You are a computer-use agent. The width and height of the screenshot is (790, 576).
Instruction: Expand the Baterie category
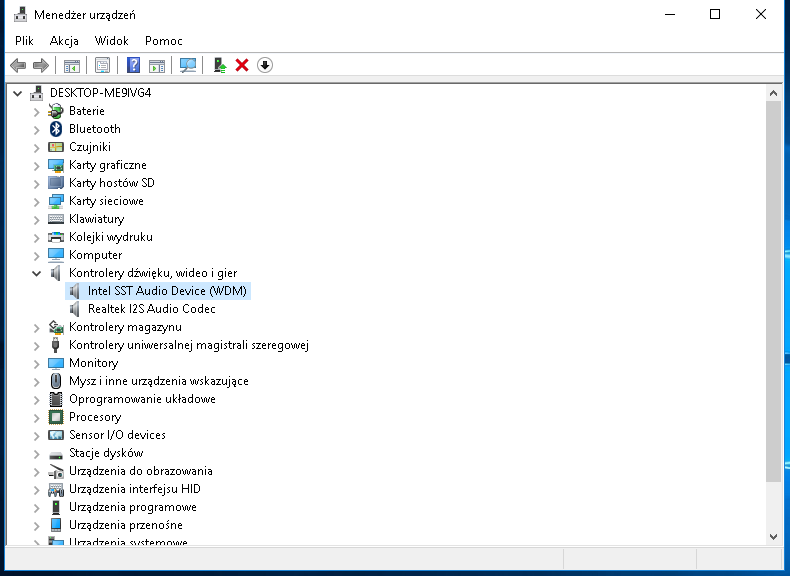pyautogui.click(x=36, y=112)
